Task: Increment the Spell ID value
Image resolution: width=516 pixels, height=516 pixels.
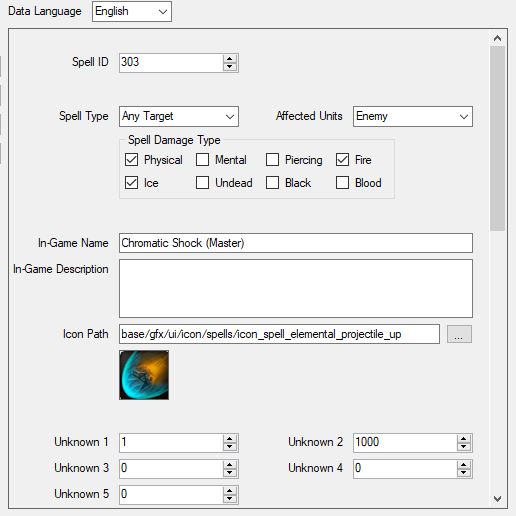Action: pos(229,59)
